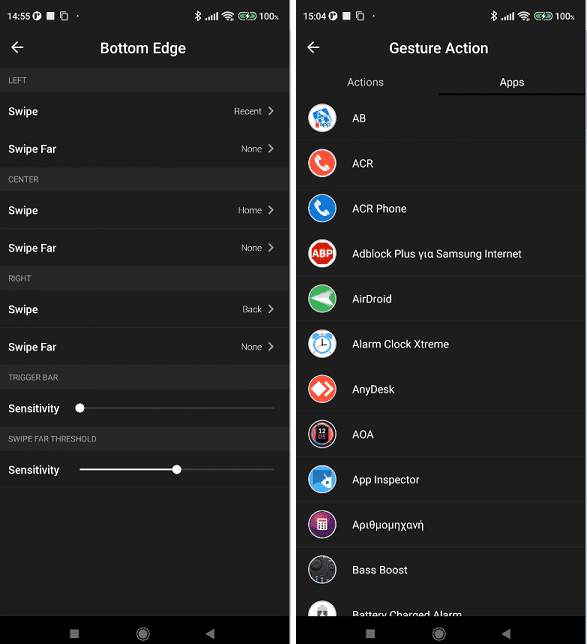Tap the AnyDesk red icon
The height and width of the screenshot is (644, 587).
pos(322,389)
